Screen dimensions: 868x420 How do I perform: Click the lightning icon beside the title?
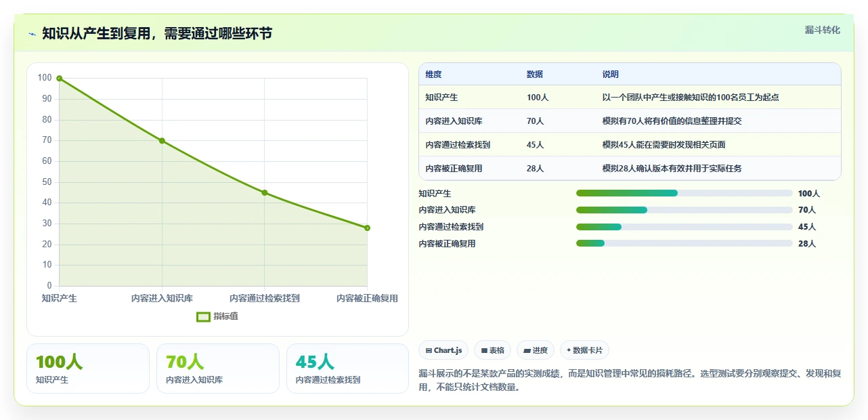(x=32, y=34)
